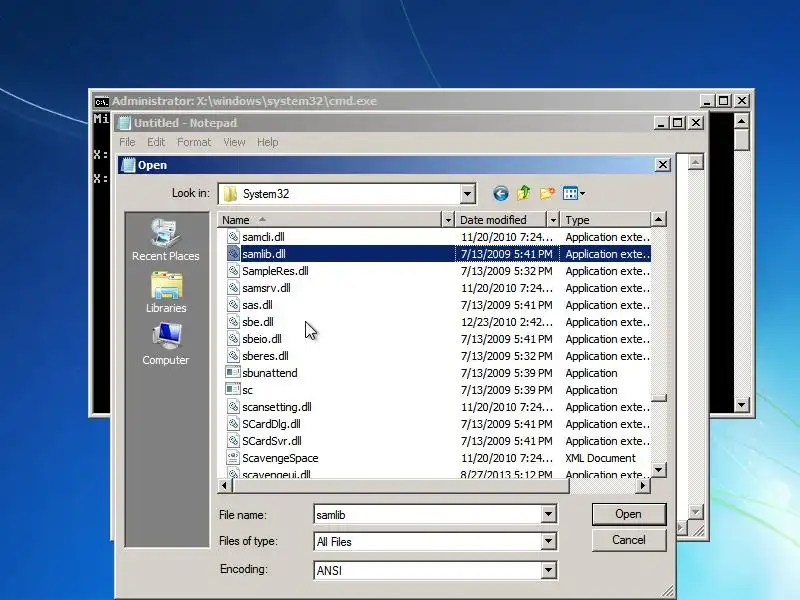The image size is (800, 600).
Task: Click XML Document type cell
Action: pos(601,458)
